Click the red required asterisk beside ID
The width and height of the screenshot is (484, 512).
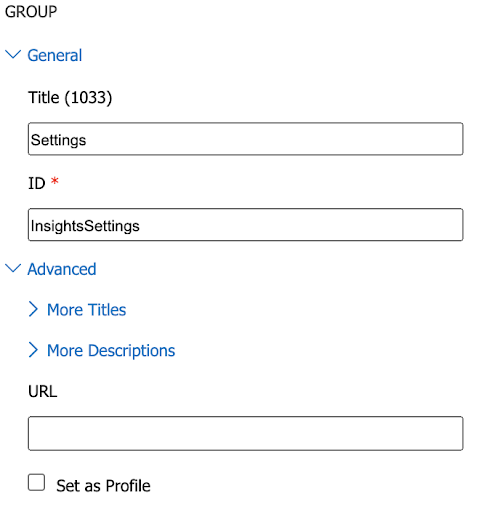(55, 181)
